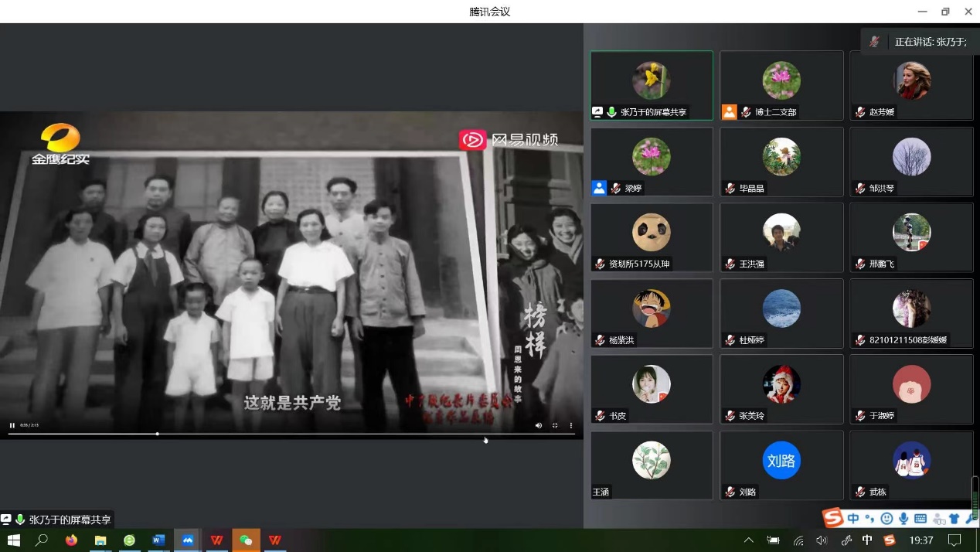Toggle Sogou punctuation mode button
Screen dimensions: 980x552
coord(869,518)
